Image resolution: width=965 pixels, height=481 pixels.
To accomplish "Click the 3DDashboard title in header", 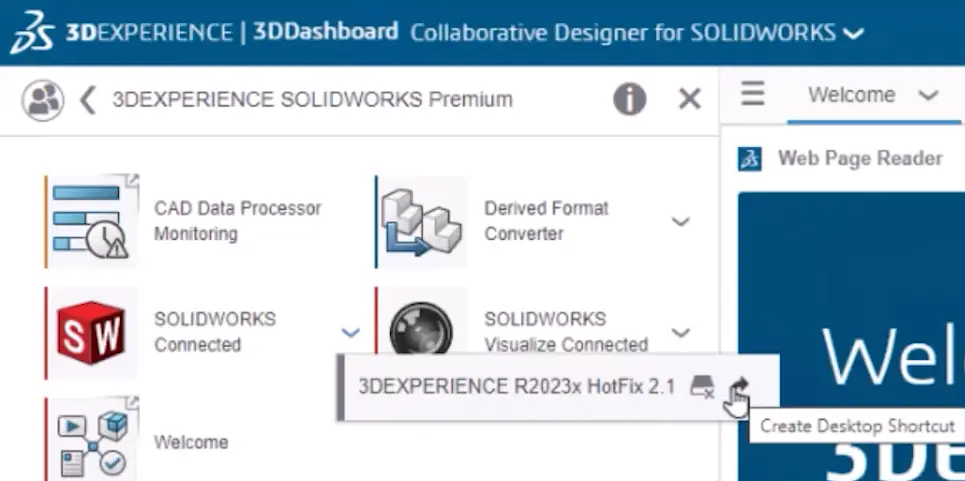I will (326, 32).
